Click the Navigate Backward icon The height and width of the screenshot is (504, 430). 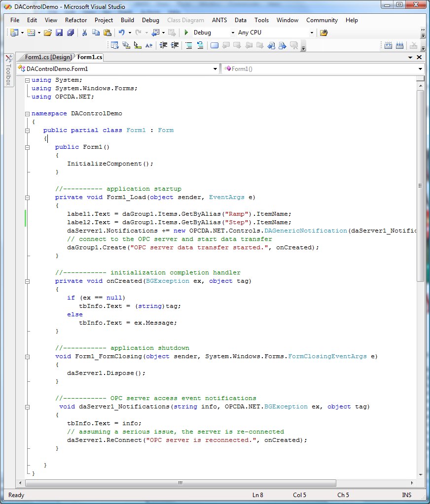click(x=156, y=33)
